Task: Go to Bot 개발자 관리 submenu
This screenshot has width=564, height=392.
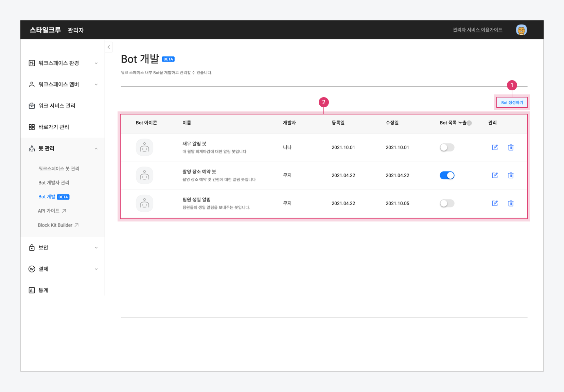Action: (54, 183)
